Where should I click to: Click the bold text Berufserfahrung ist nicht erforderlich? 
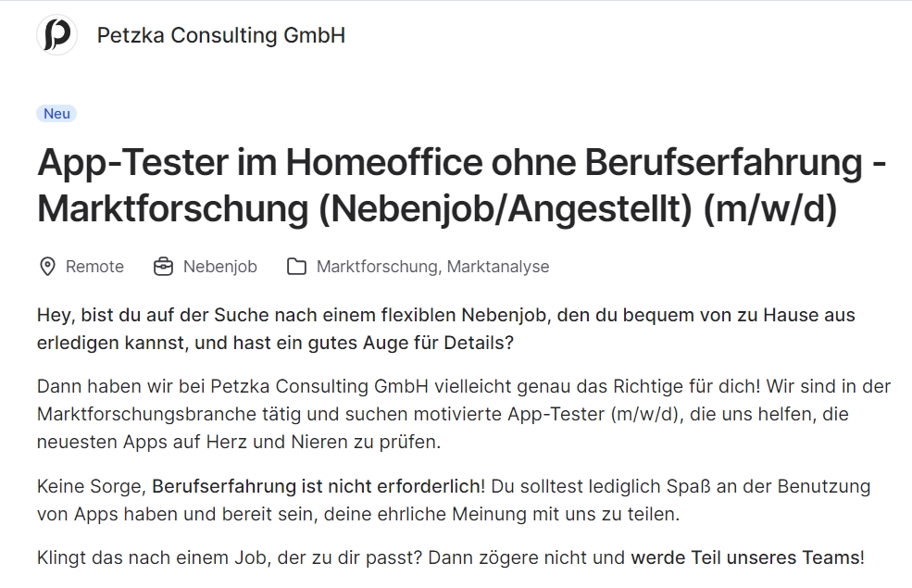point(316,486)
